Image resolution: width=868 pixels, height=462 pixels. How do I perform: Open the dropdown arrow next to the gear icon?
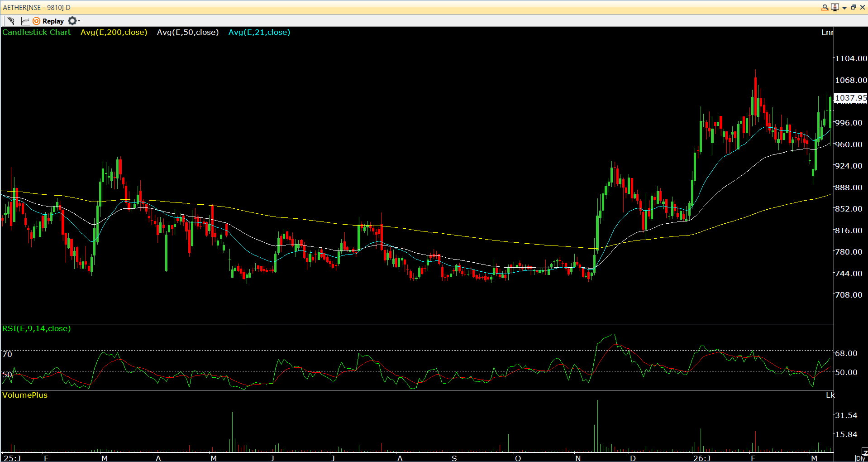click(78, 21)
